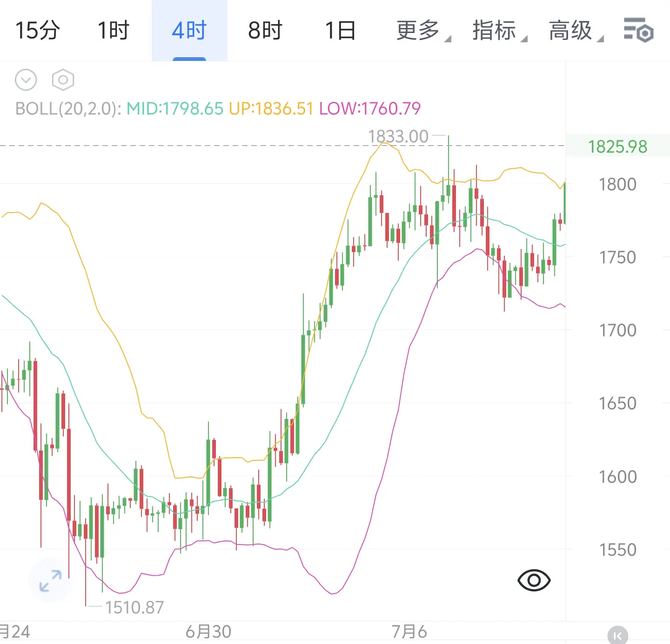Toggle chart visibility with the eye icon
The height and width of the screenshot is (644, 670).
tap(534, 580)
